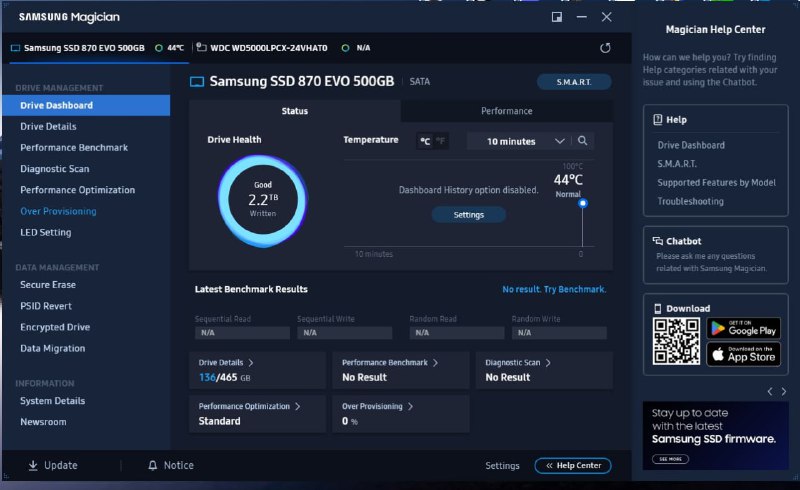800x490 pixels.
Task: Collapse the Help Center panel button
Action: coord(573,465)
